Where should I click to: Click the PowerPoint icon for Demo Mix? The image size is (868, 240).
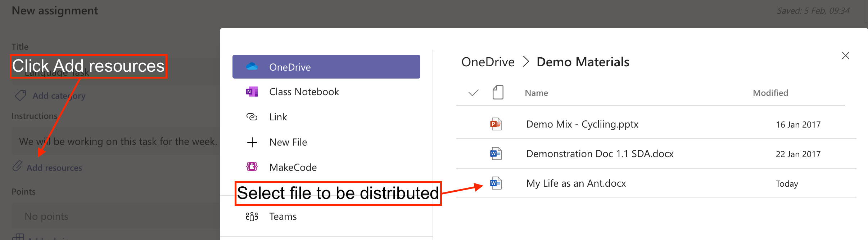(496, 124)
